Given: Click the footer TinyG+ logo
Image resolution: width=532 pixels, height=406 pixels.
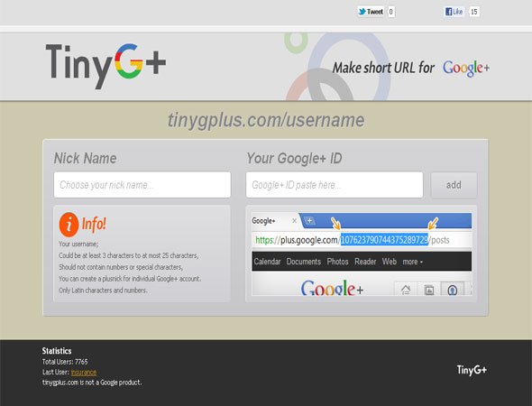Looking at the screenshot, I should [x=472, y=370].
